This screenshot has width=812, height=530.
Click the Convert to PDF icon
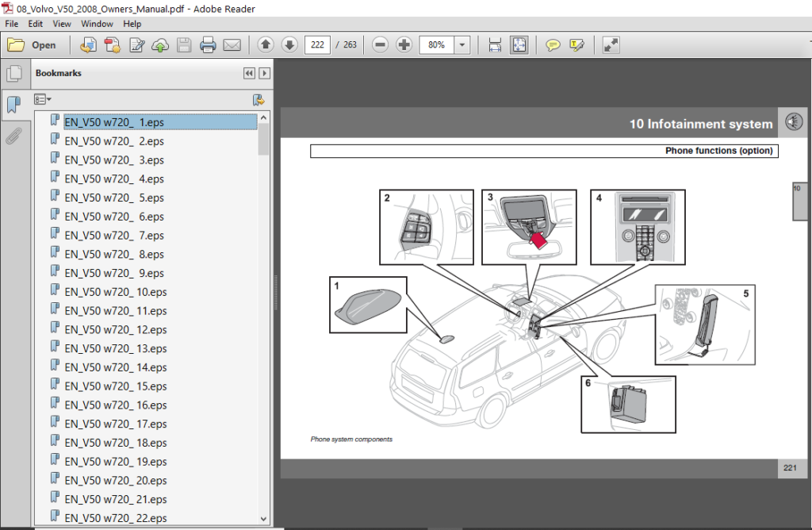coord(113,45)
